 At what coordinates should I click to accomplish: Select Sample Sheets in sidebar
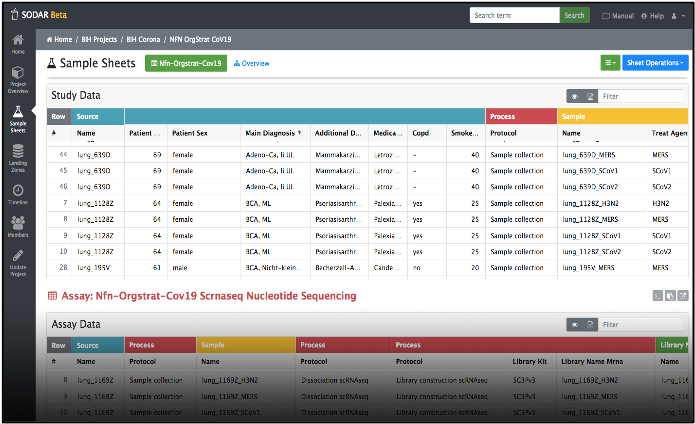click(18, 120)
